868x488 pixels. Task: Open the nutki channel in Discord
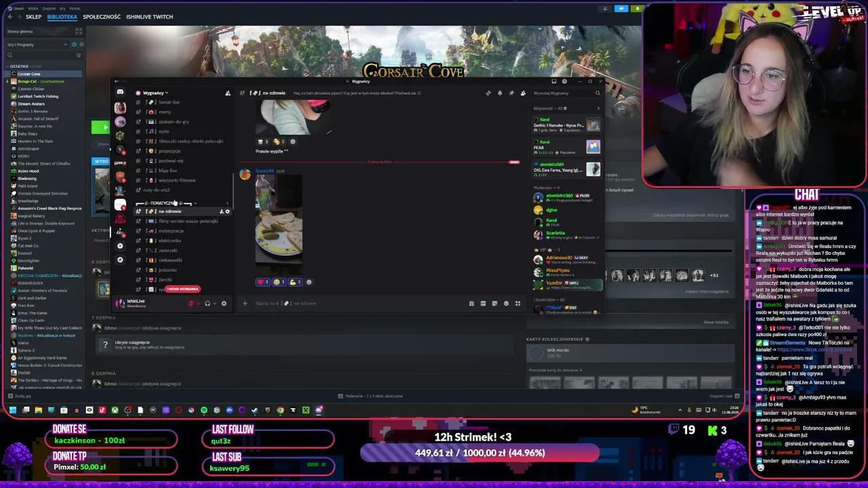point(163,131)
